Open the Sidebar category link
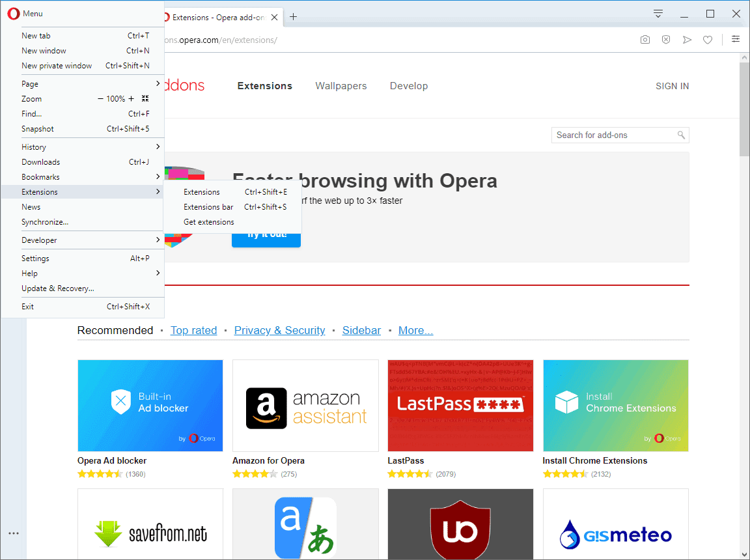The width and height of the screenshot is (750, 560). (x=361, y=330)
